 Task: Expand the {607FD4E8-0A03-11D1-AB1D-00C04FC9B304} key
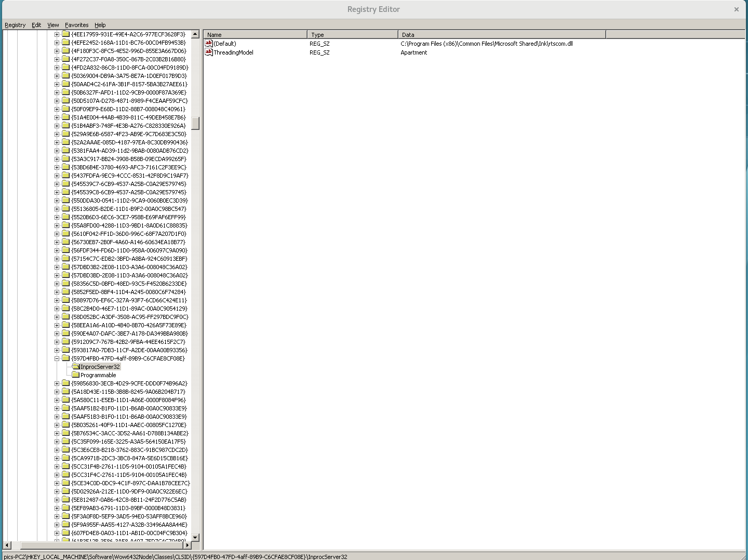(x=57, y=533)
